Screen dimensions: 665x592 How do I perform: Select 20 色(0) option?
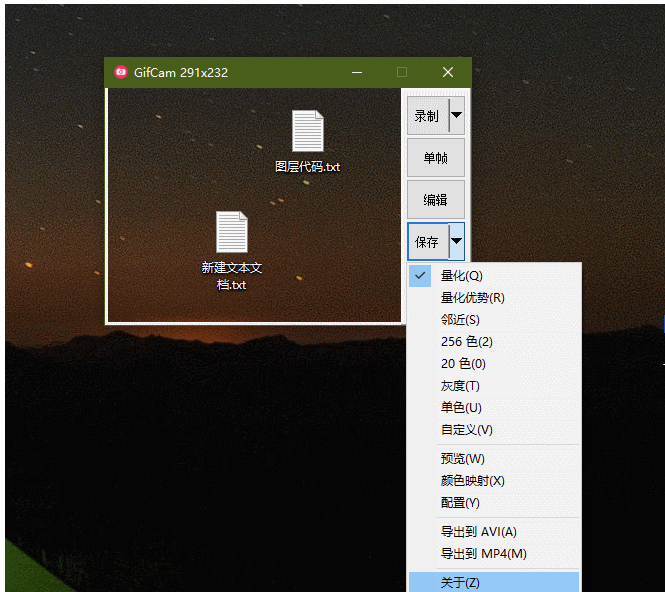(x=494, y=364)
